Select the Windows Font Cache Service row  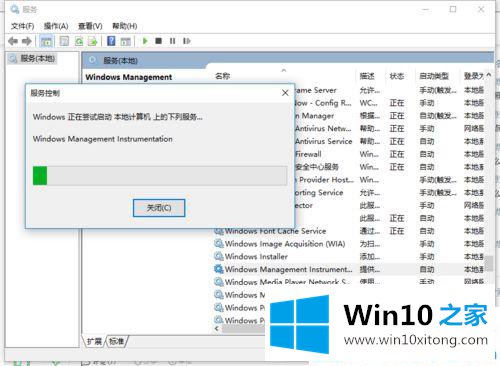pos(349,231)
